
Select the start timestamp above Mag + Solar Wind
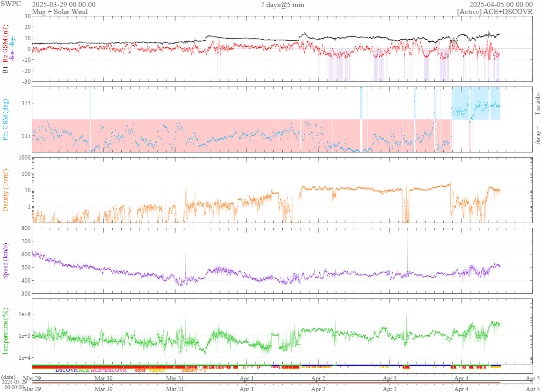64,5
